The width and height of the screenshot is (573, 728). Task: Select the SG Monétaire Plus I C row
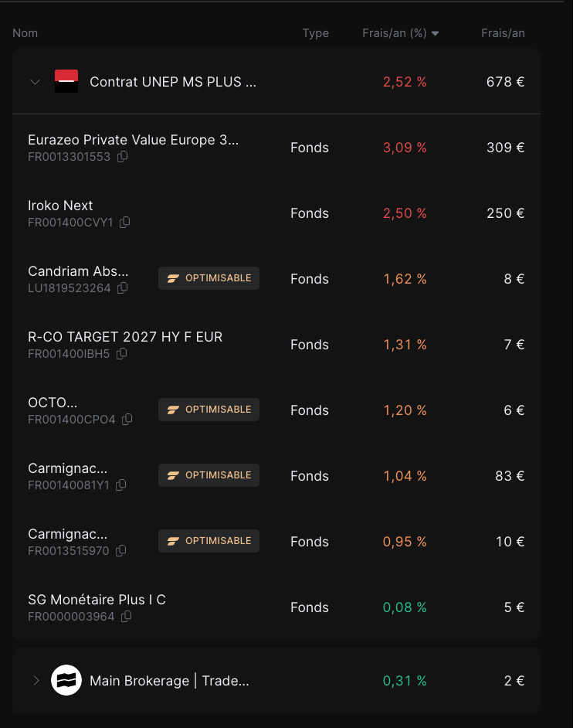276,607
